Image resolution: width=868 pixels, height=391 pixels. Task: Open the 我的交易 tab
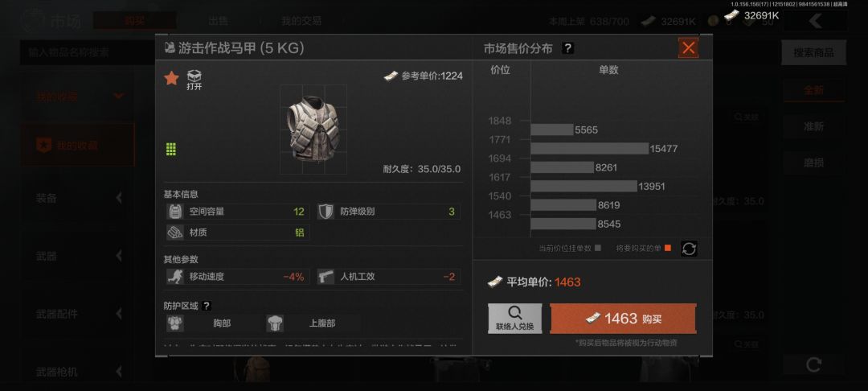pyautogui.click(x=301, y=21)
